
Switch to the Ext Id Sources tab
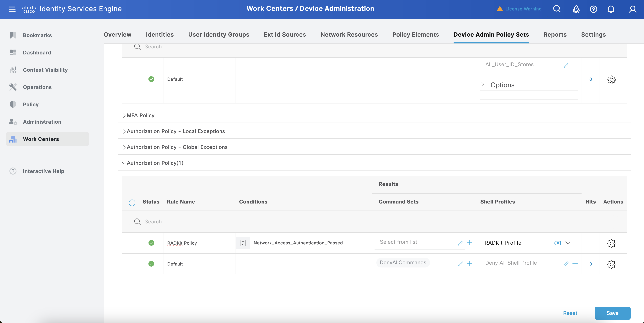pyautogui.click(x=285, y=35)
